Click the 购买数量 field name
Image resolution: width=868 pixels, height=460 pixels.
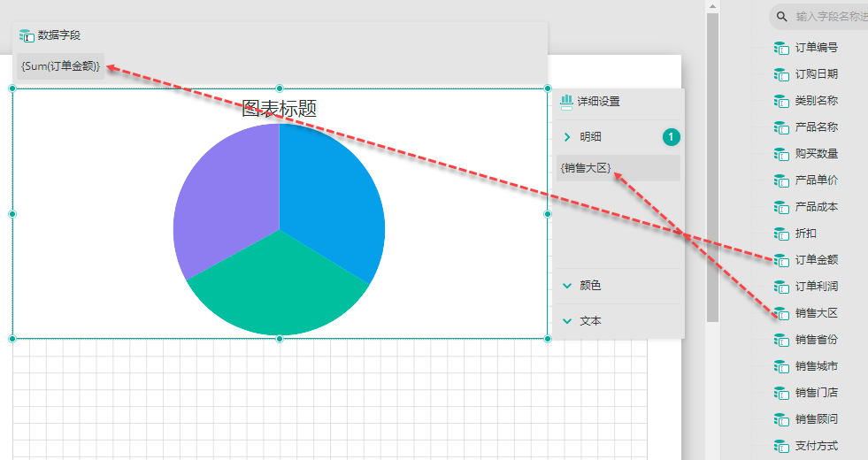(817, 154)
